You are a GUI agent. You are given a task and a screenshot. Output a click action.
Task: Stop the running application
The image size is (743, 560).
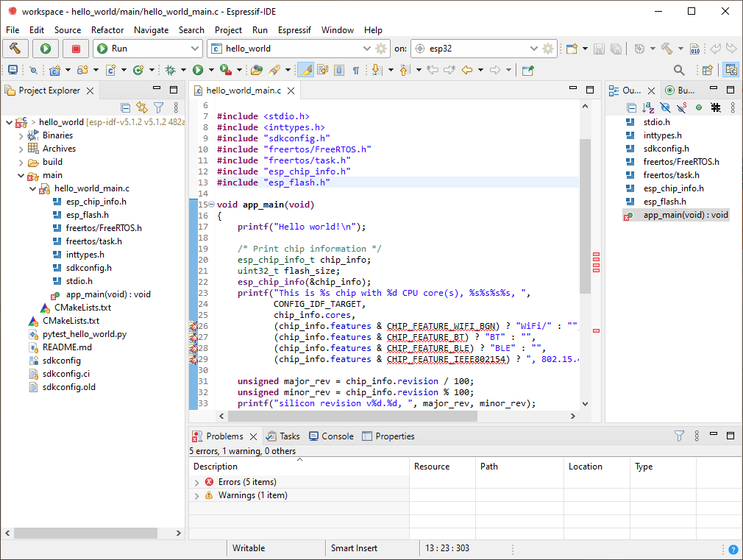point(77,49)
